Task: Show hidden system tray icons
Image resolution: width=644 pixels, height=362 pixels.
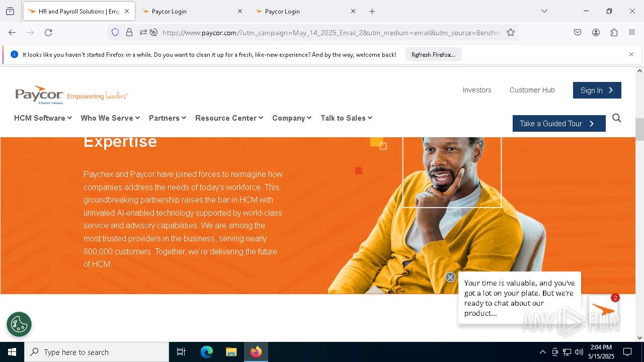Action: point(542,352)
